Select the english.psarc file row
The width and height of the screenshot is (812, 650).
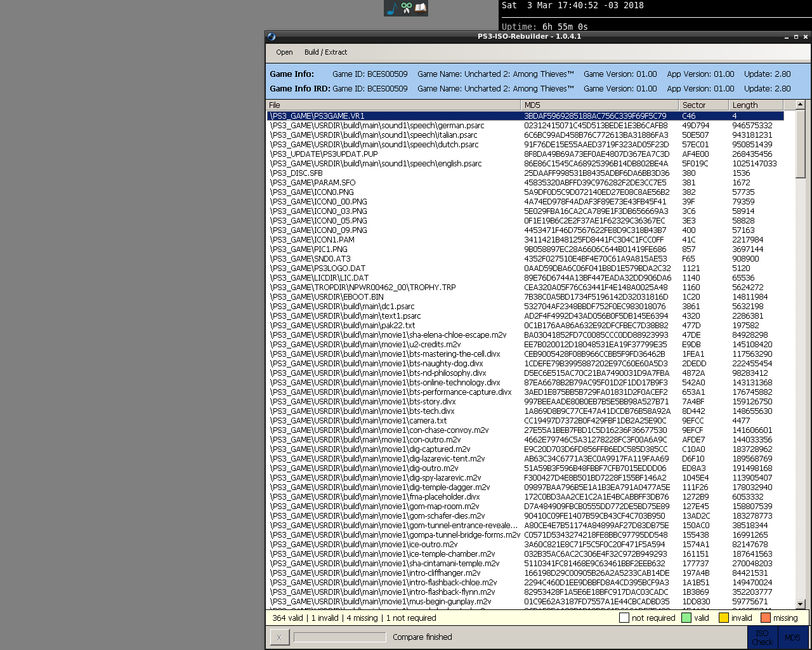[x=525, y=163]
